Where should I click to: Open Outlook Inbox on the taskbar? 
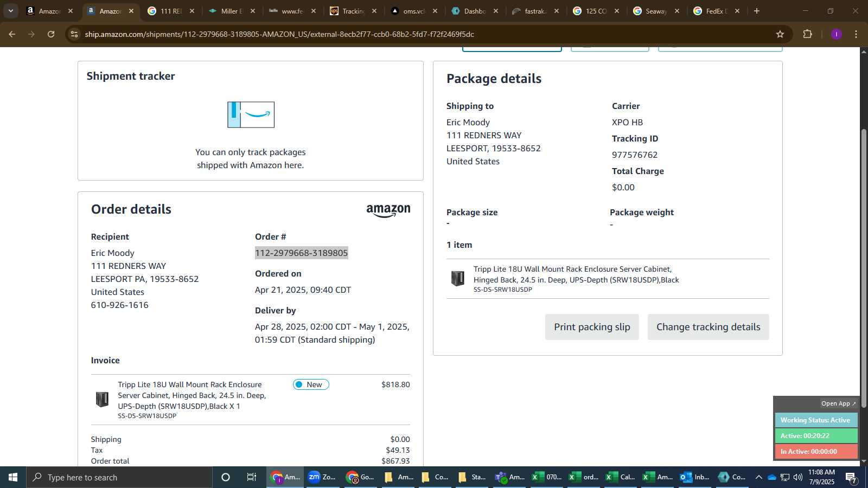[695, 477]
